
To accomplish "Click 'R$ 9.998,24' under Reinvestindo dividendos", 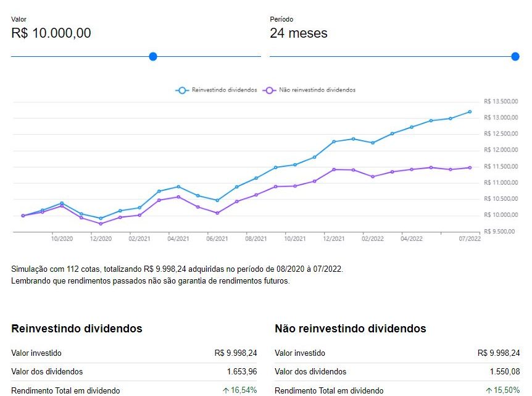I will 236,353.
